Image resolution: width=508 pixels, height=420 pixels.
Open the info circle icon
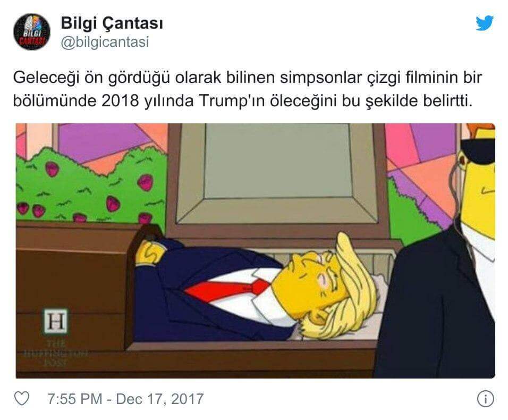tap(486, 399)
